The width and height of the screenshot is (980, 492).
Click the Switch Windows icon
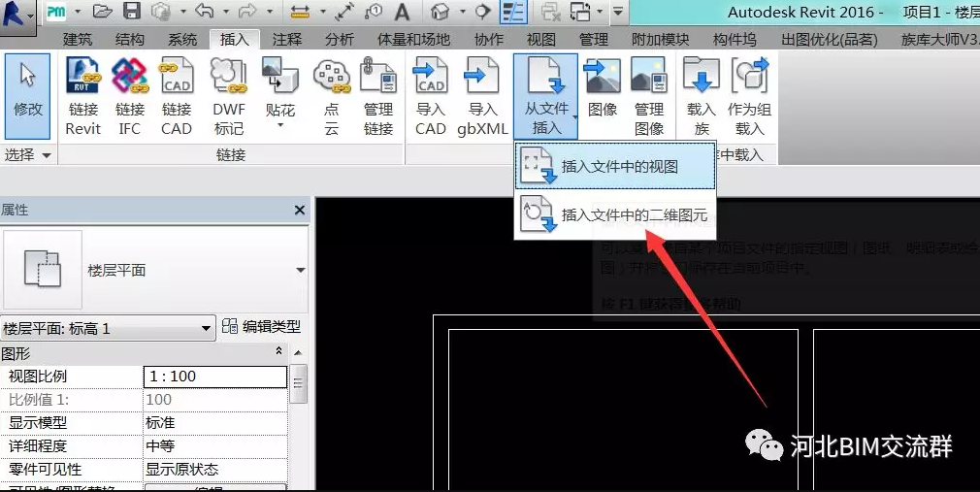[580, 12]
